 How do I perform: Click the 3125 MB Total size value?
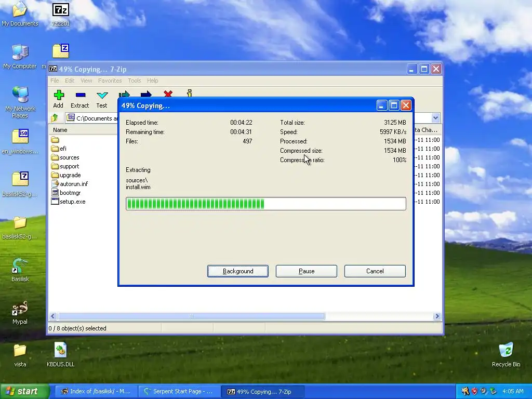pyautogui.click(x=395, y=123)
